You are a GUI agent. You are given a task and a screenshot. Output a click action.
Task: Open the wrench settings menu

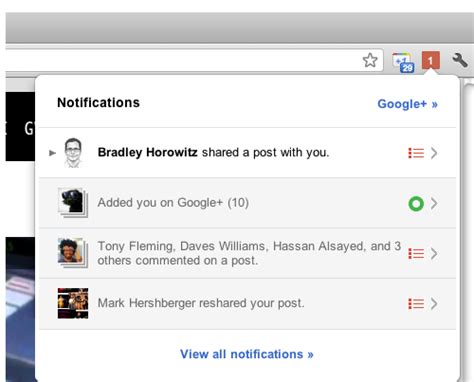(x=460, y=60)
